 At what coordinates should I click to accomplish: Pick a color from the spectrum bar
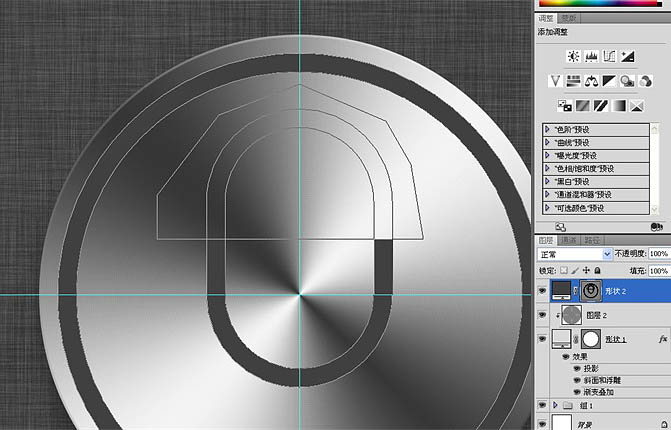[600, 3]
